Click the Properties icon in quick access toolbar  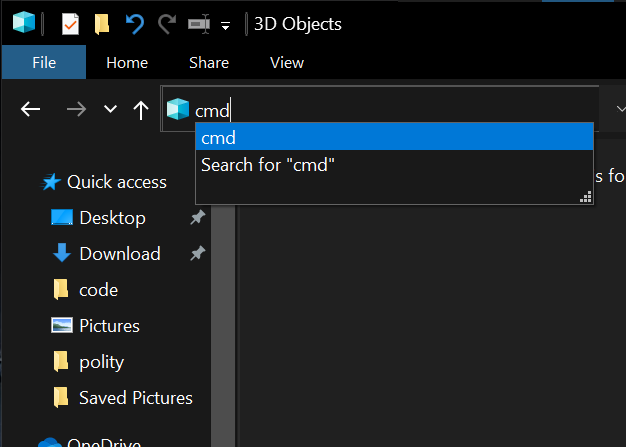coord(70,23)
